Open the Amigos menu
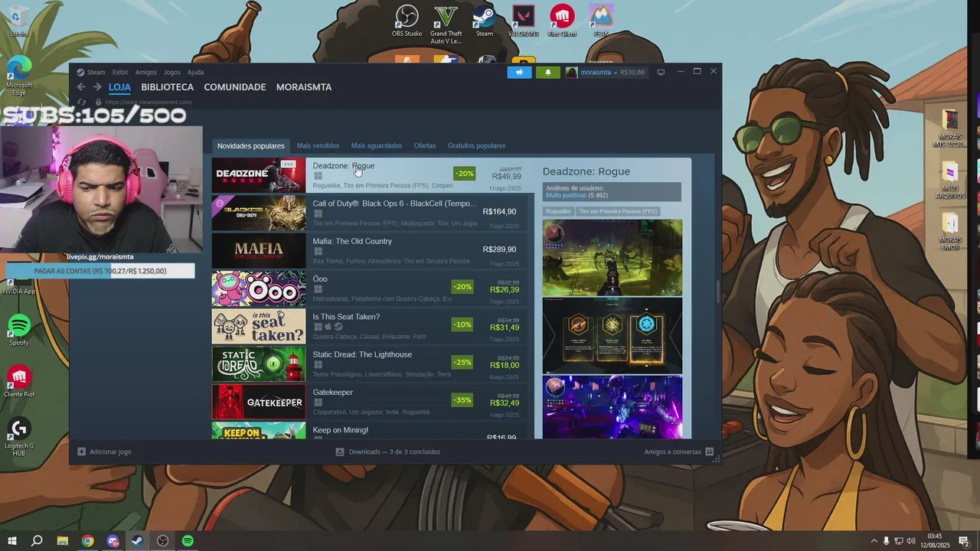Viewport: 980px width, 551px height. point(145,72)
